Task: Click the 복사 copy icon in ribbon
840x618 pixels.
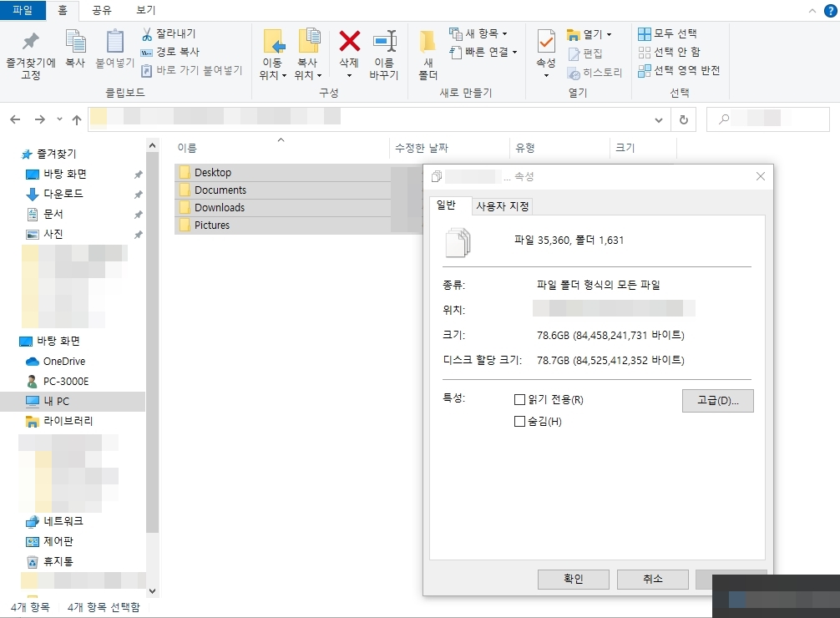Action: pyautogui.click(x=75, y=48)
